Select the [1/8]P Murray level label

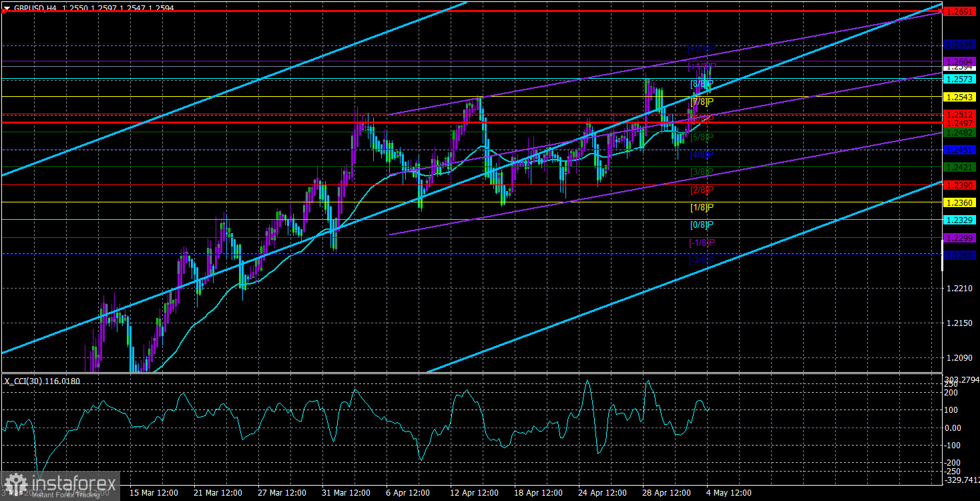[x=701, y=208]
